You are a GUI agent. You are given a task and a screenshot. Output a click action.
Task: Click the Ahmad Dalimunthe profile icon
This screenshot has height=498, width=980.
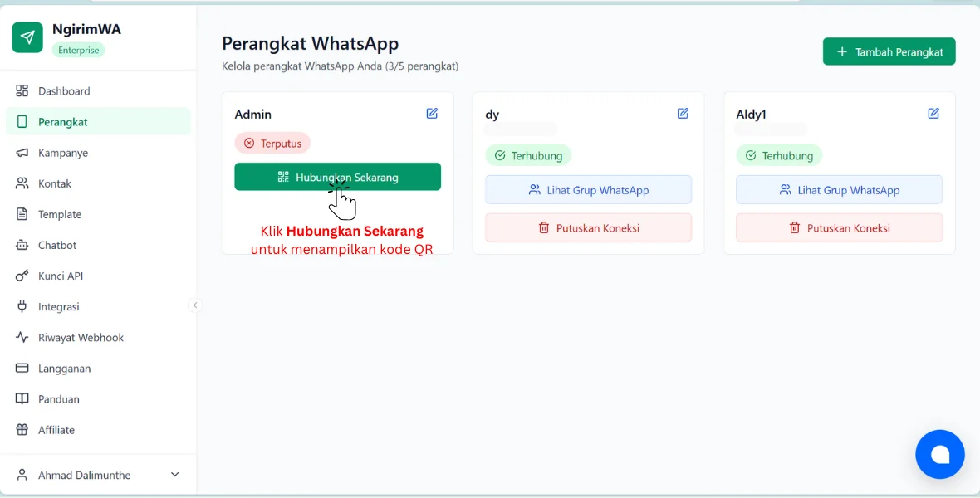[22, 475]
